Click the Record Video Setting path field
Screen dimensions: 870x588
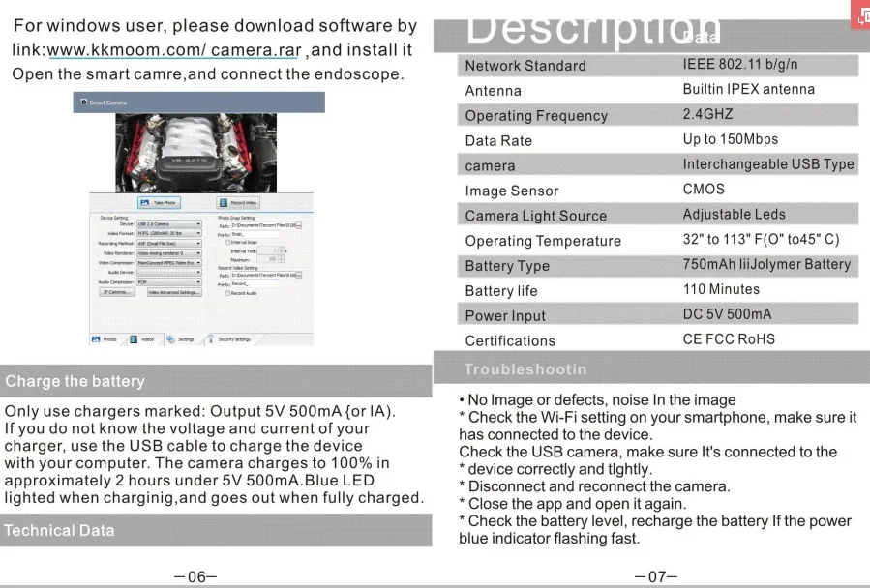(x=264, y=275)
